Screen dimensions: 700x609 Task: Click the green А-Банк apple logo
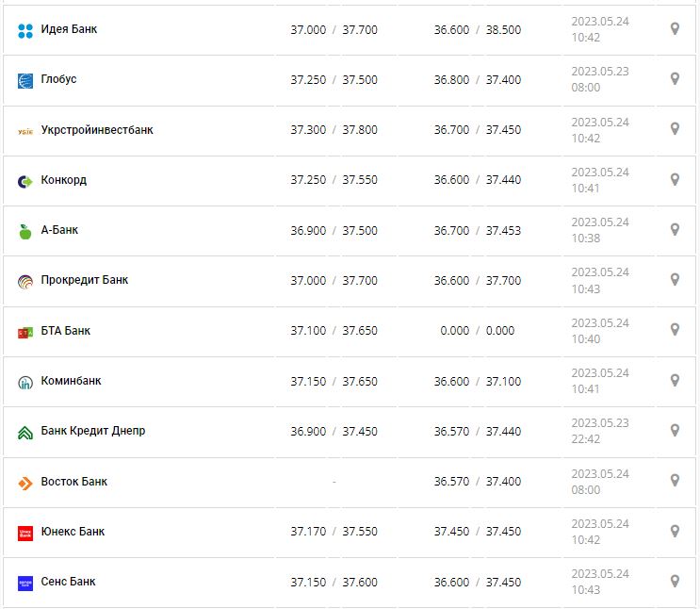(25, 231)
